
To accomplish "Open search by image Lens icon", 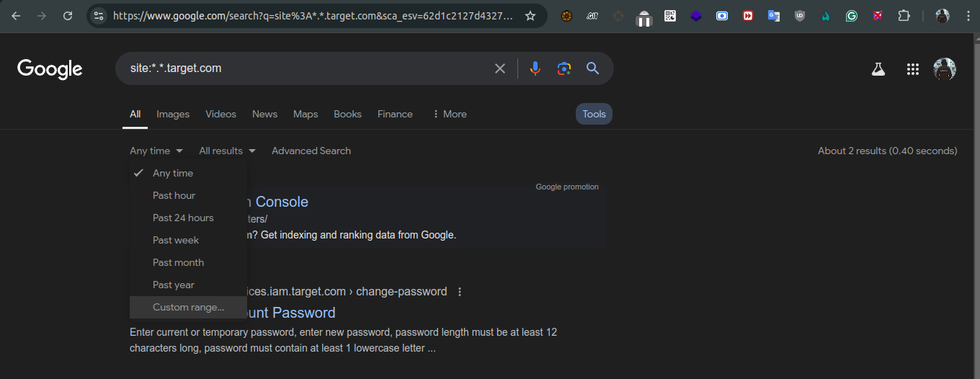I will [563, 68].
